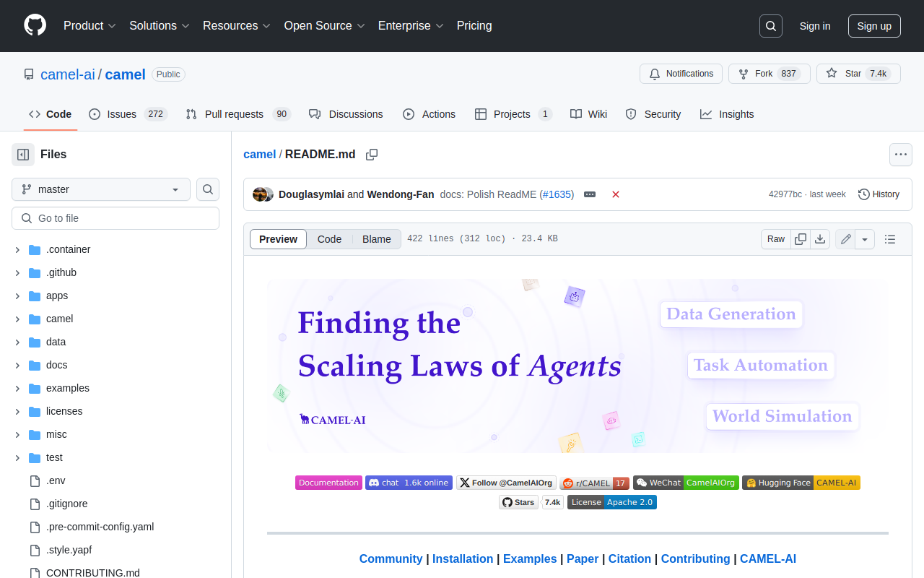Screen dimensions: 924x578
Task: Expand the .container folder chevron
Action: (x=17, y=249)
